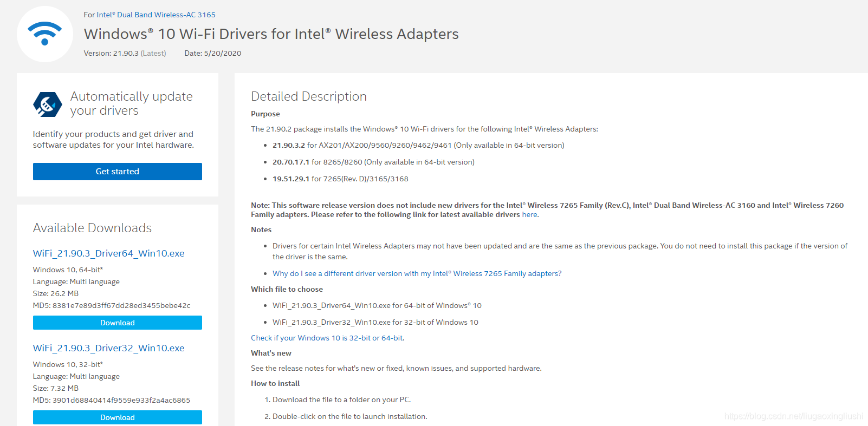Open 'Check if your Windows 10 is 32-bit or 64-bit' link
Viewport: 868px width, 426px height.
click(x=327, y=338)
